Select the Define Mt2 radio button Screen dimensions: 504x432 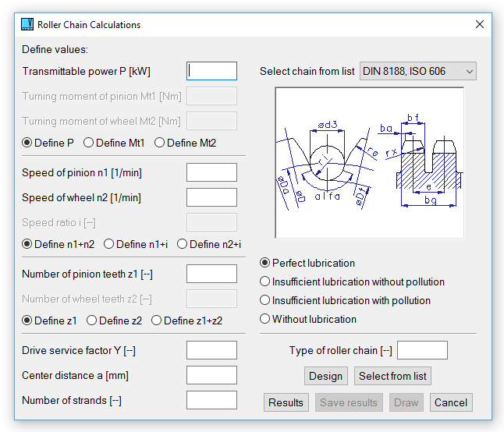(x=160, y=143)
